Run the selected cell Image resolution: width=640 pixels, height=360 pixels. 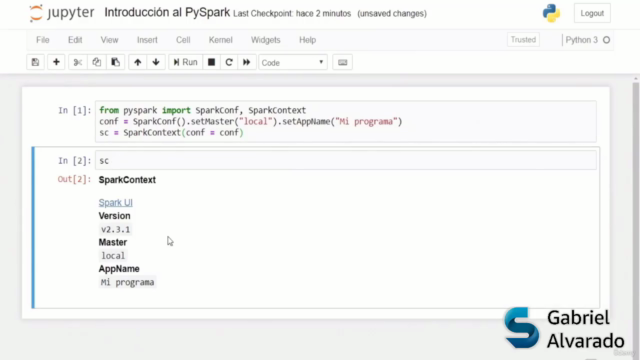click(185, 62)
